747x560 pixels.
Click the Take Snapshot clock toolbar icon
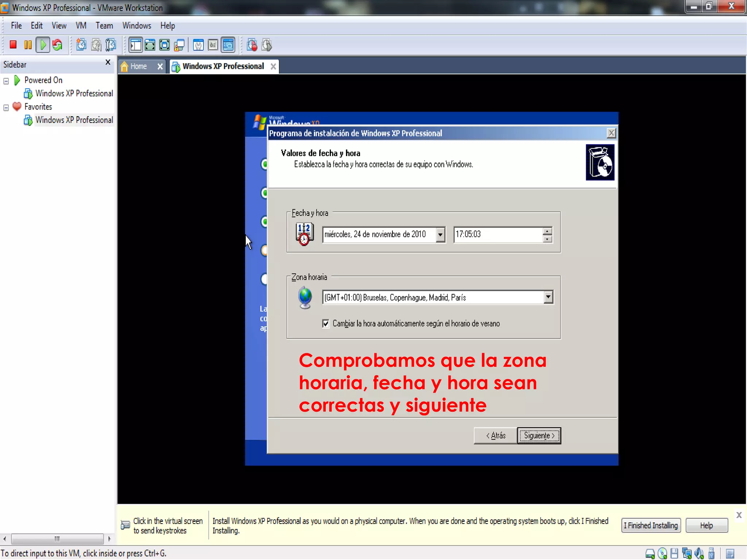pos(81,45)
